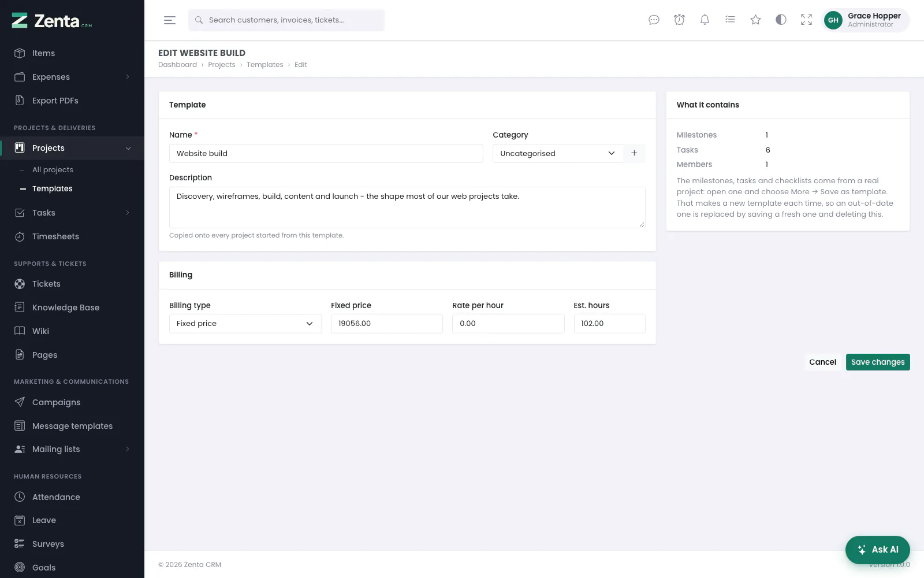Expand the Mailing lists sidebar section
The width and height of the screenshot is (924, 578).
pos(72,449)
